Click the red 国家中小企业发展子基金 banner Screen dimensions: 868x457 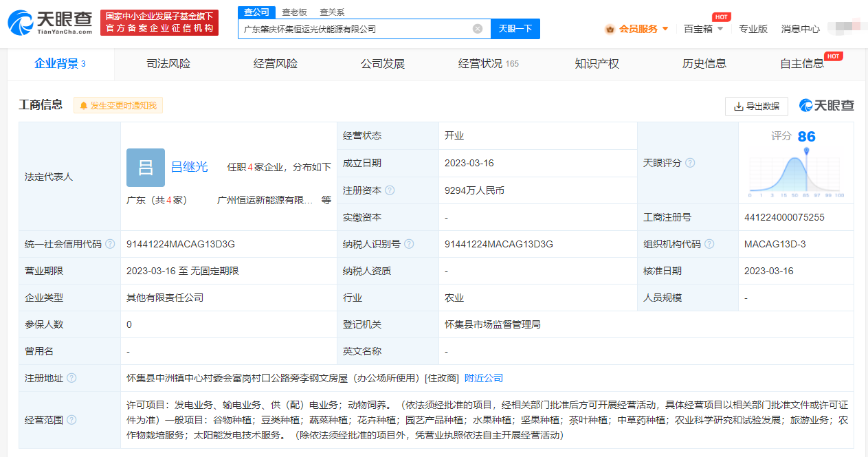coord(159,23)
